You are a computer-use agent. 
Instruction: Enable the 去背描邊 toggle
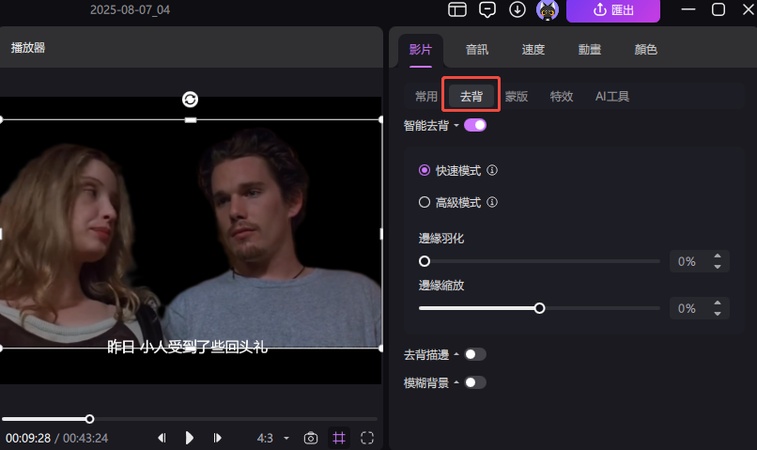tap(475, 354)
